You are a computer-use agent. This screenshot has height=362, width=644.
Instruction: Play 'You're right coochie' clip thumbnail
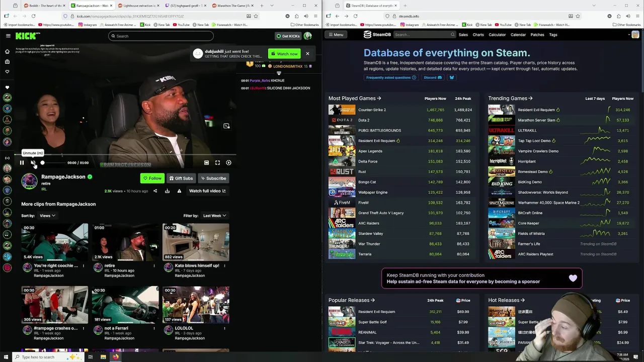[54, 241]
